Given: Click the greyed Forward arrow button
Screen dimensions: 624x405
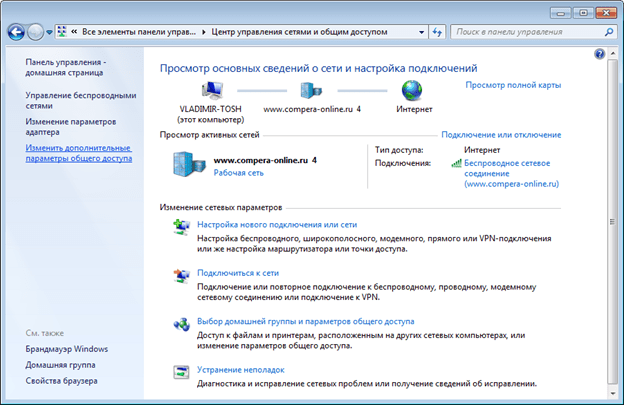Looking at the screenshot, I should [35, 32].
